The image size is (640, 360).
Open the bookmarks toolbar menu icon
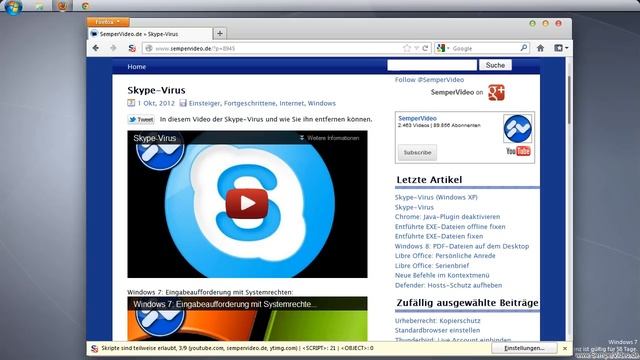tap(561, 48)
